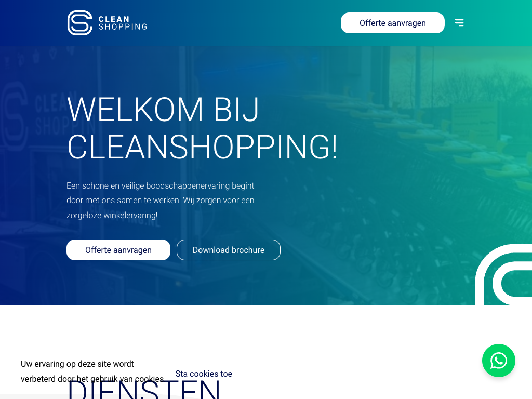The image size is (532, 399).
Task: Click faded CLEAN SHOPPING lettering on van
Action: pos(65,114)
